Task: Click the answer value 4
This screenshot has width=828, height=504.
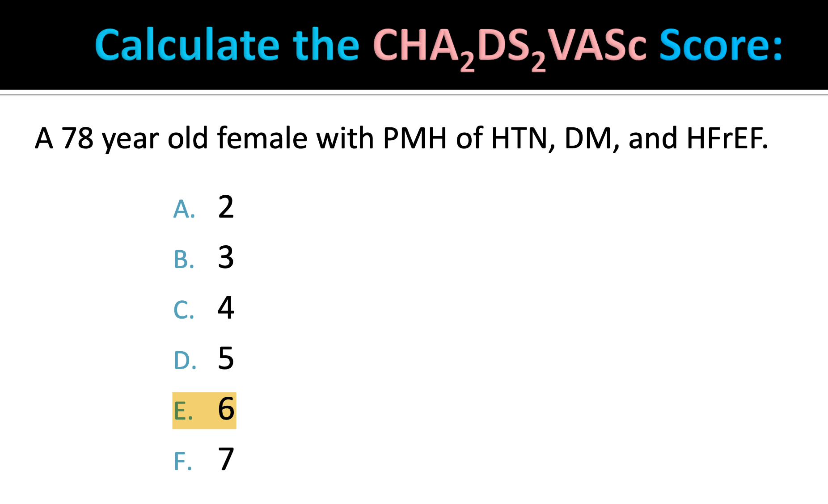Action: pyautogui.click(x=226, y=308)
